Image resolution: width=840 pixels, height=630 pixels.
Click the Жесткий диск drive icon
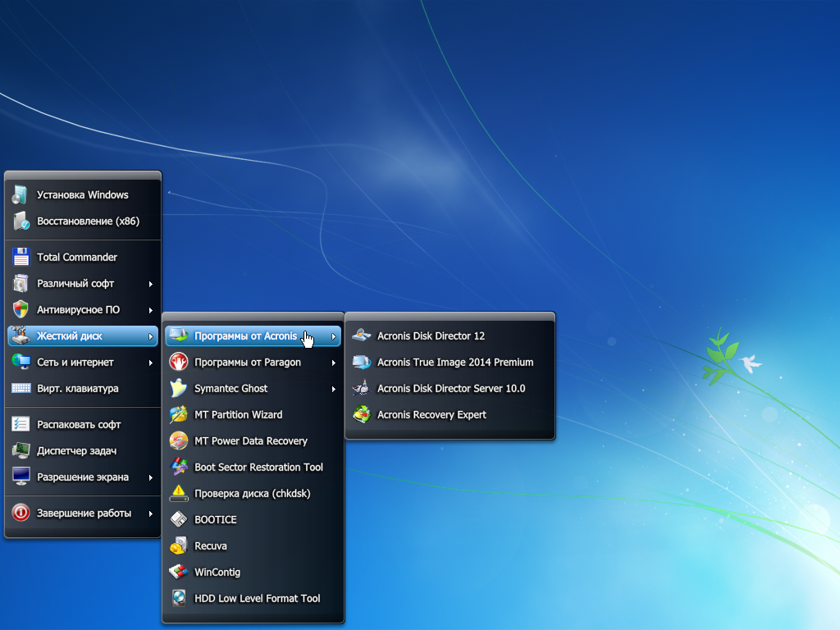coord(21,336)
